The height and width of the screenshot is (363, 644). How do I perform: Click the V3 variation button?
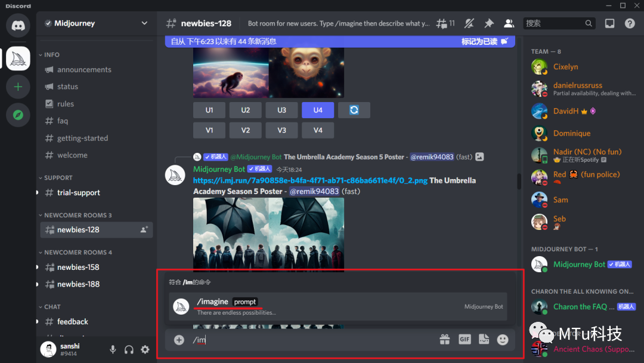click(x=281, y=130)
